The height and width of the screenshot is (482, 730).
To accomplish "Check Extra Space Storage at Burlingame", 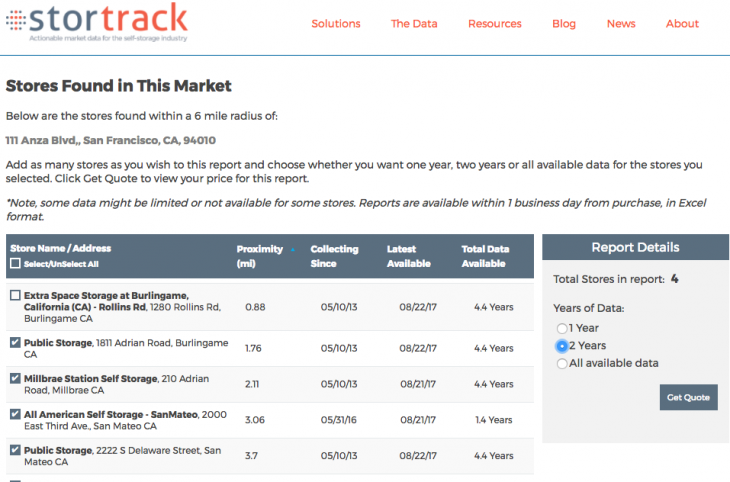I will point(15,296).
